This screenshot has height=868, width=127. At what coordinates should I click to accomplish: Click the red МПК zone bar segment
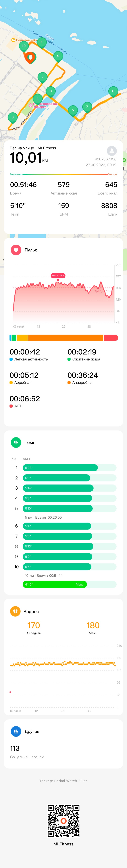click(x=111, y=338)
